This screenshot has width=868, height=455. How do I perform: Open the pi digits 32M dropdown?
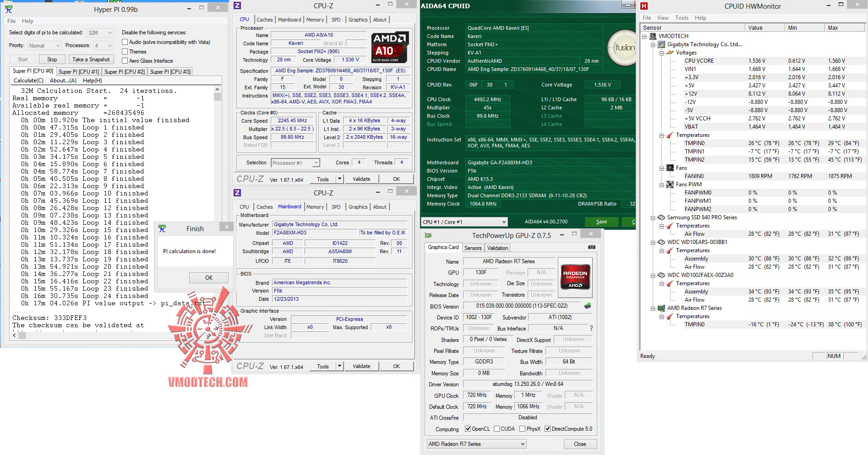point(100,32)
